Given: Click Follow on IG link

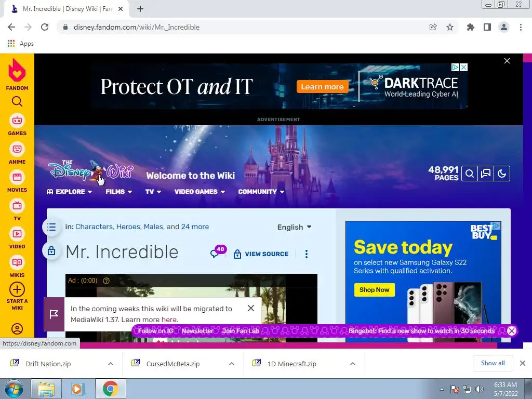Looking at the screenshot, I should click(156, 331).
